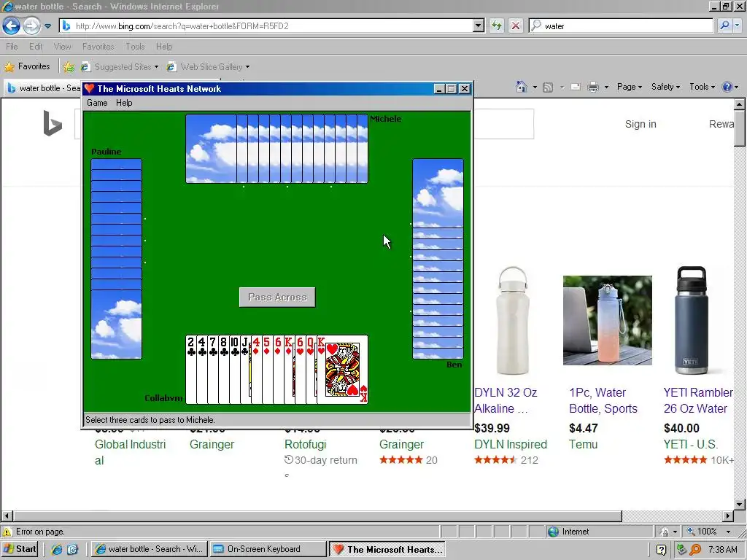Click the Bing logo on the page
The height and width of the screenshot is (560, 747).
pyautogui.click(x=53, y=123)
